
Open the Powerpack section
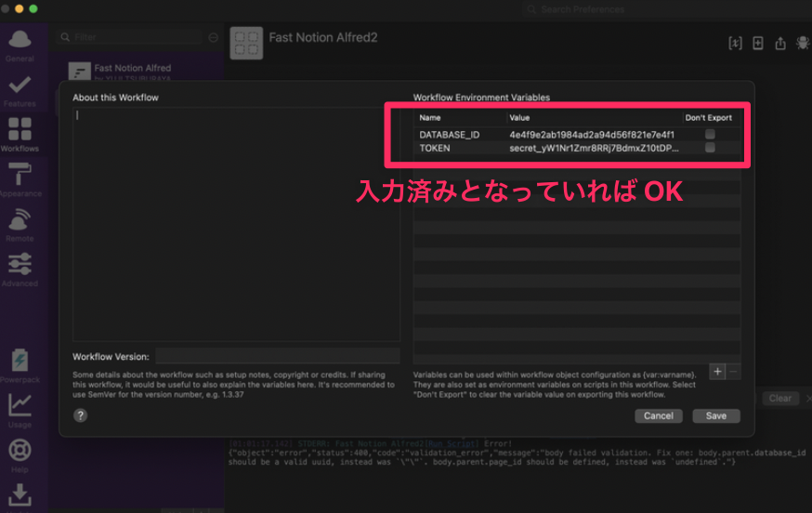tap(20, 366)
